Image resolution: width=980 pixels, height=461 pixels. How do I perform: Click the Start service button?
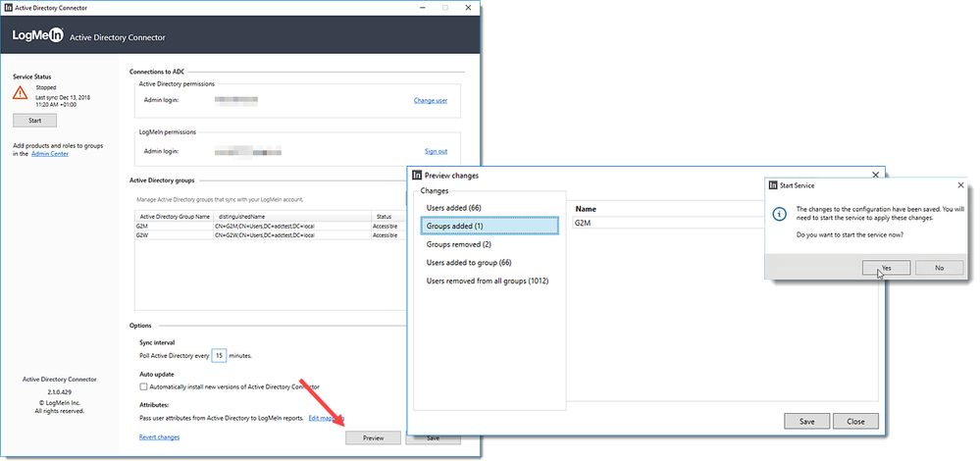(x=35, y=121)
